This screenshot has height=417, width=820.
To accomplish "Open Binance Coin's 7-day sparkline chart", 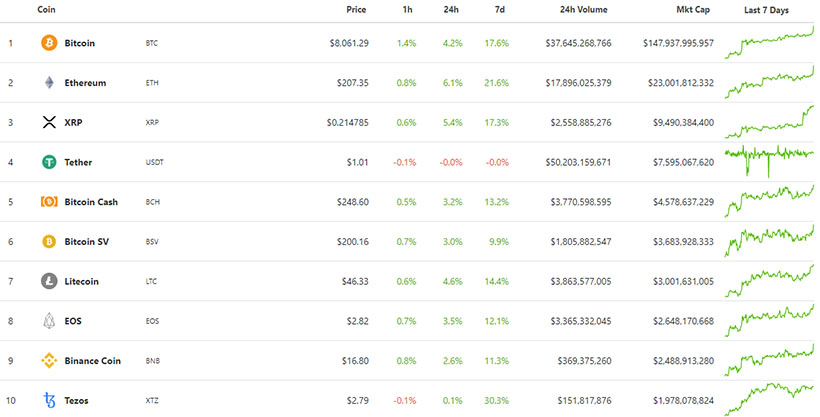I will [769, 360].
